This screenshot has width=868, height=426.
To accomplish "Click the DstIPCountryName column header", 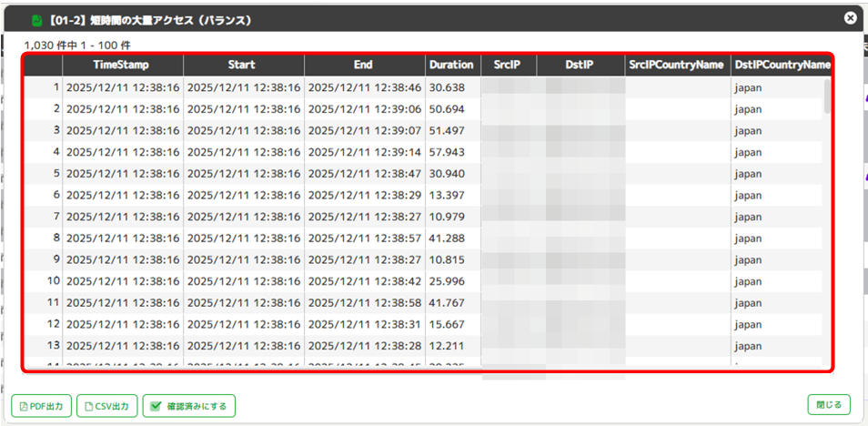I will (x=781, y=65).
